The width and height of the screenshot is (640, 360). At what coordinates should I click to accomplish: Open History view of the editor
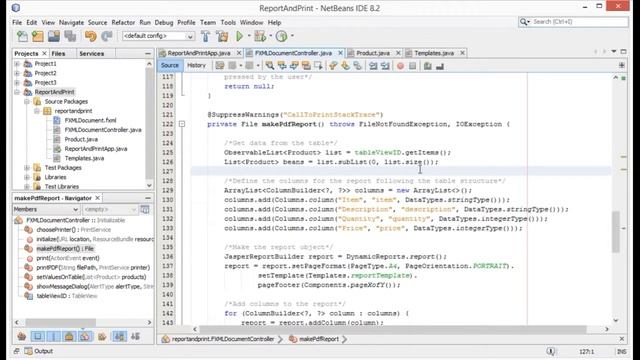[196, 65]
